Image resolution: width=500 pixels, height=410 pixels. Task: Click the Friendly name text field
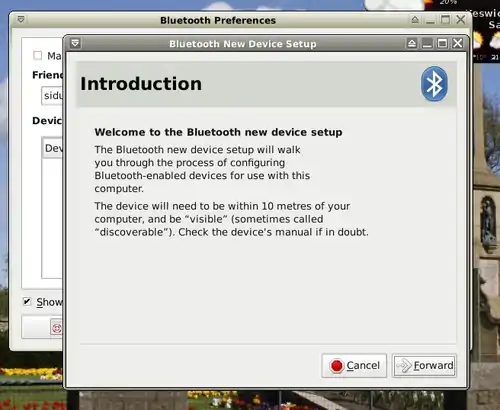[x=52, y=96]
